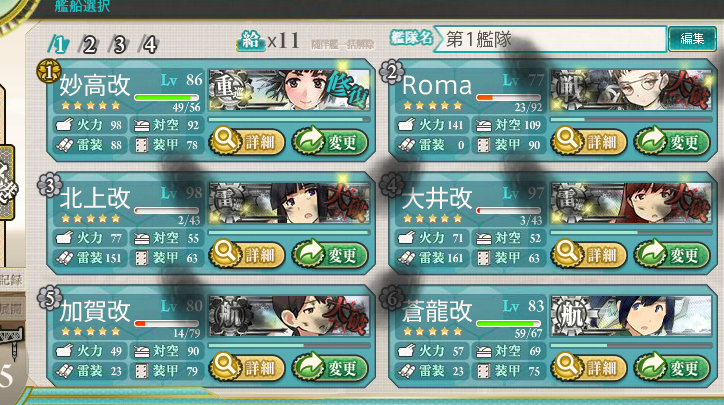Click the slot 5 badge next to 加賀改

49,298
